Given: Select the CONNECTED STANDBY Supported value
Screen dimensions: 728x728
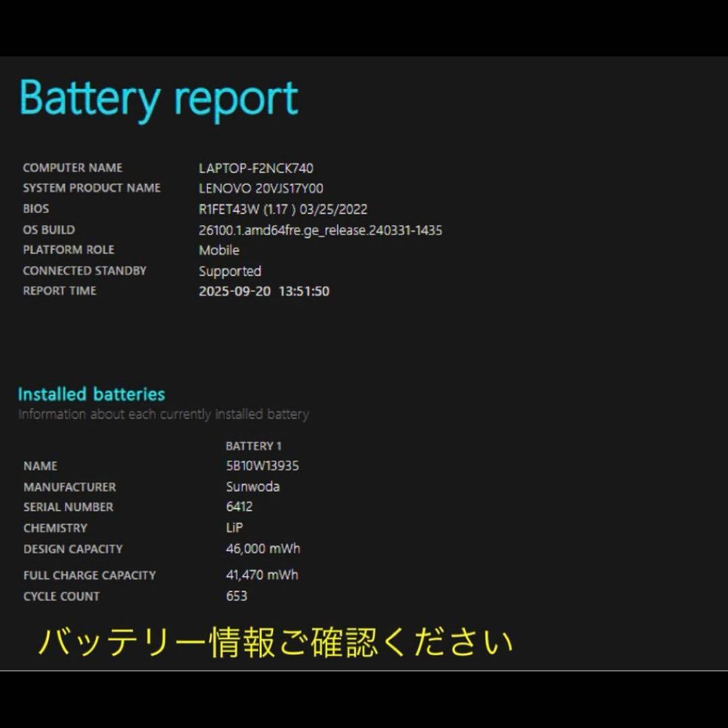Looking at the screenshot, I should 230,271.
